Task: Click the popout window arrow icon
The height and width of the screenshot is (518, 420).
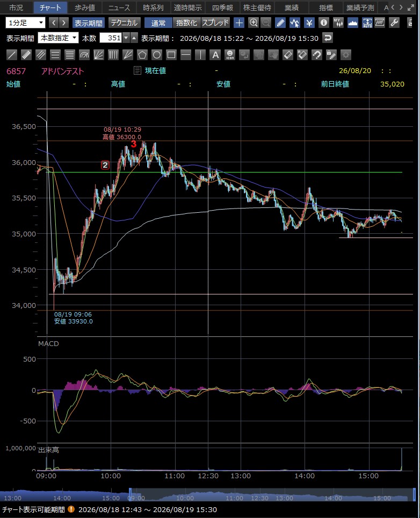Action: 410,8
